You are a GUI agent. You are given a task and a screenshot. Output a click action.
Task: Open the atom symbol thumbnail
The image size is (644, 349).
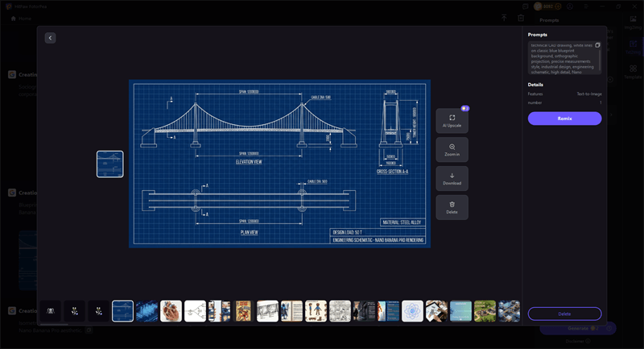click(x=412, y=311)
